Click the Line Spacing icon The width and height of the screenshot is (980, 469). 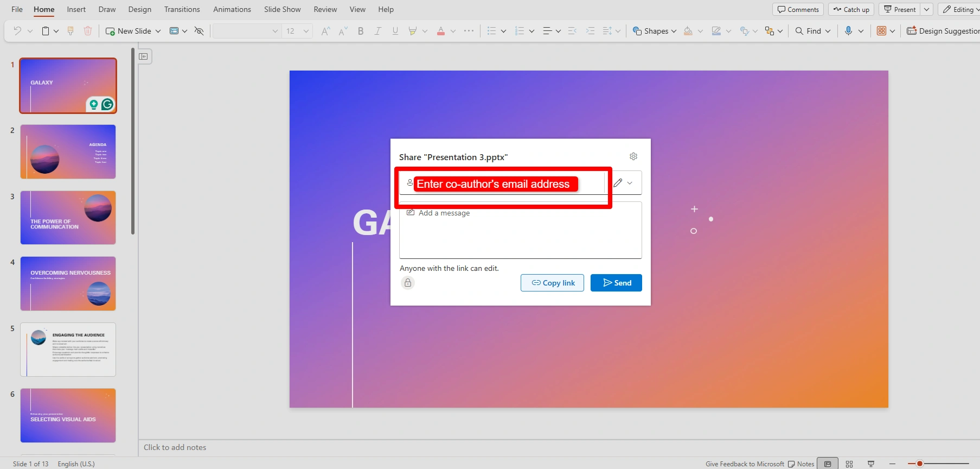607,31
